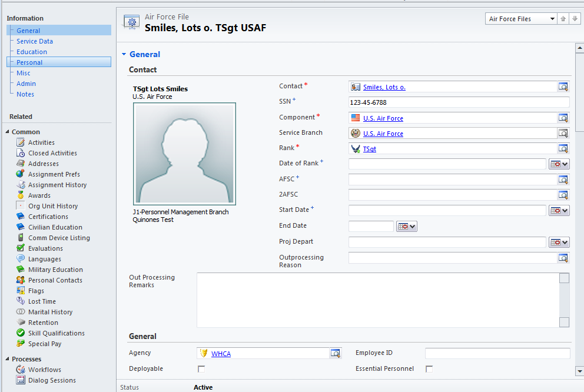
Task: Open Dialog Sessions under Processes
Action: [x=52, y=380]
